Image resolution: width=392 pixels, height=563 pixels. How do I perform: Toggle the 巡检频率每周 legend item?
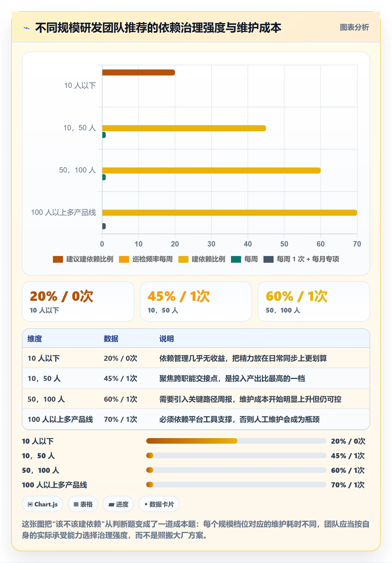click(146, 259)
